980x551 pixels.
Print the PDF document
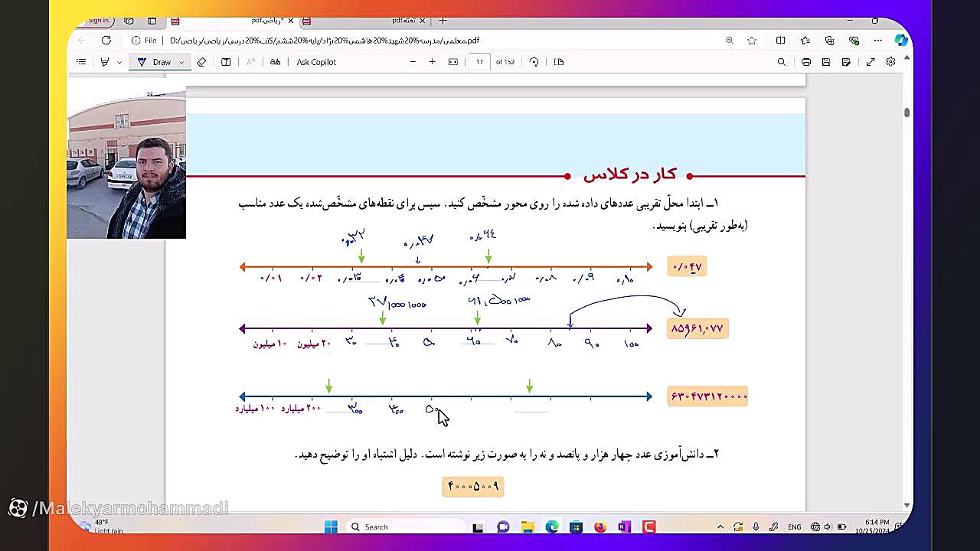click(806, 62)
